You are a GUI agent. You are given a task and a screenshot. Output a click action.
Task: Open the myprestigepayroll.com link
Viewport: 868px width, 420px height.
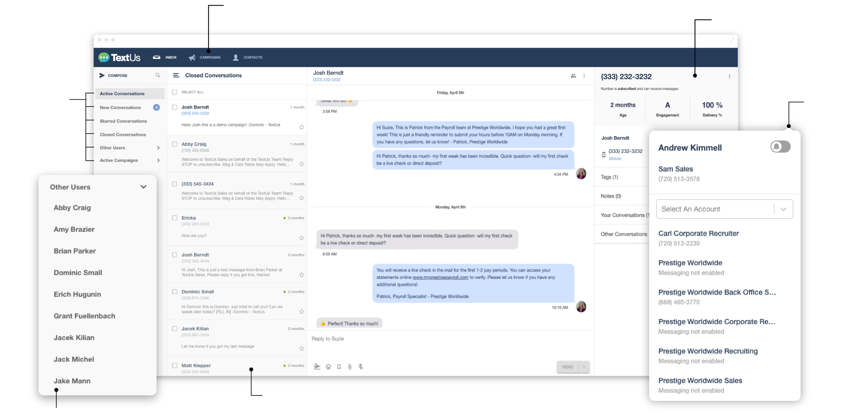pyautogui.click(x=441, y=278)
